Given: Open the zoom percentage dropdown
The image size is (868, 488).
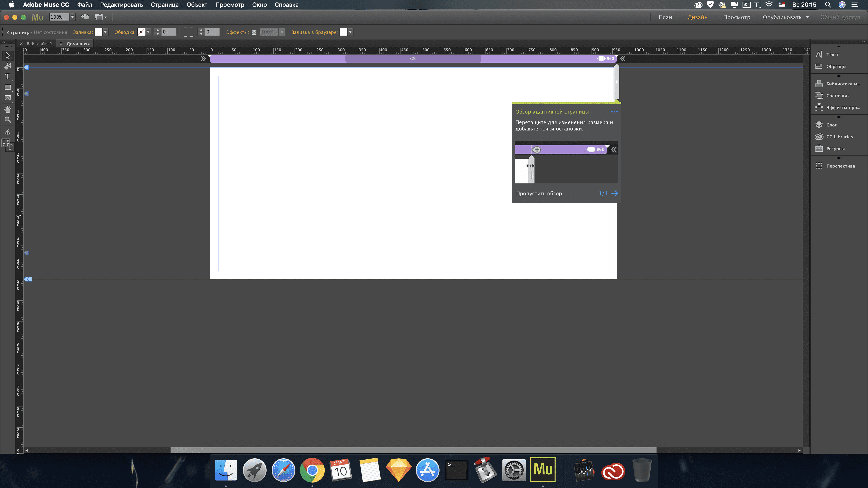Looking at the screenshot, I should coord(72,17).
